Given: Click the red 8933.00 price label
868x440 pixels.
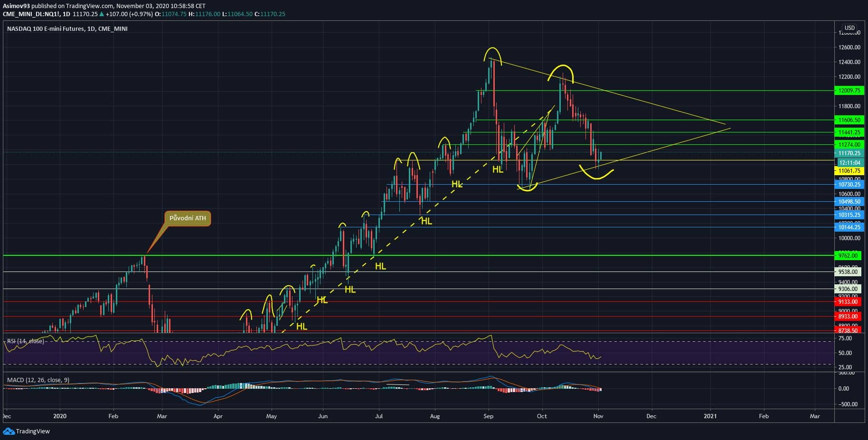Looking at the screenshot, I should (x=849, y=317).
